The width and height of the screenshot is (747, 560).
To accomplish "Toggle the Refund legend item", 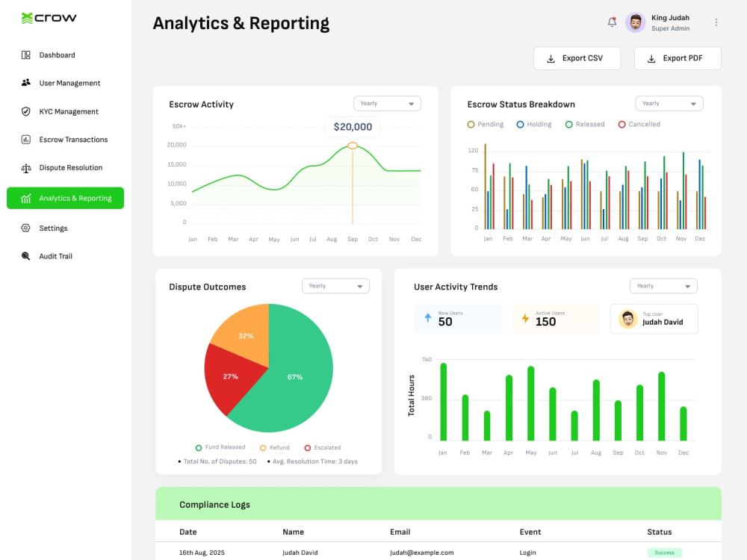I will pyautogui.click(x=275, y=447).
